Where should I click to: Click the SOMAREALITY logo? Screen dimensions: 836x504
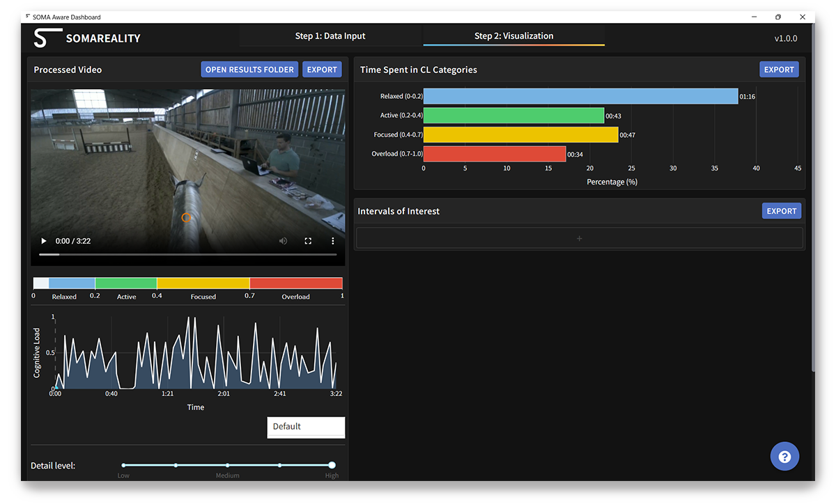[87, 38]
